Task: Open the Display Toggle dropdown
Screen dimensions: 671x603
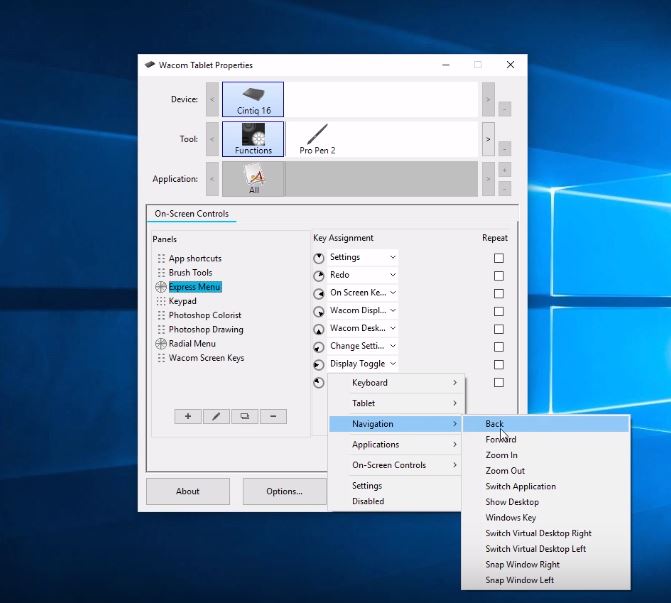Action: tap(362, 364)
